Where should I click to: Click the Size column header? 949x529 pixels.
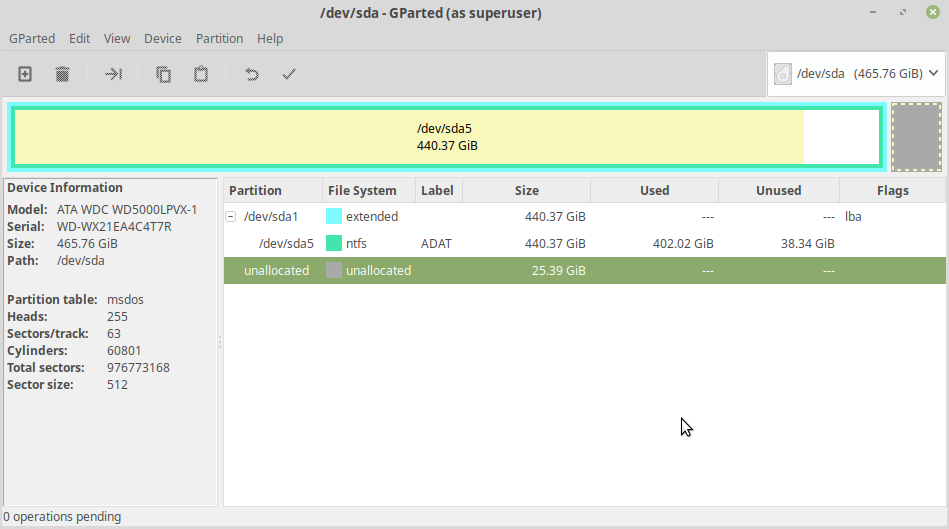tap(527, 191)
